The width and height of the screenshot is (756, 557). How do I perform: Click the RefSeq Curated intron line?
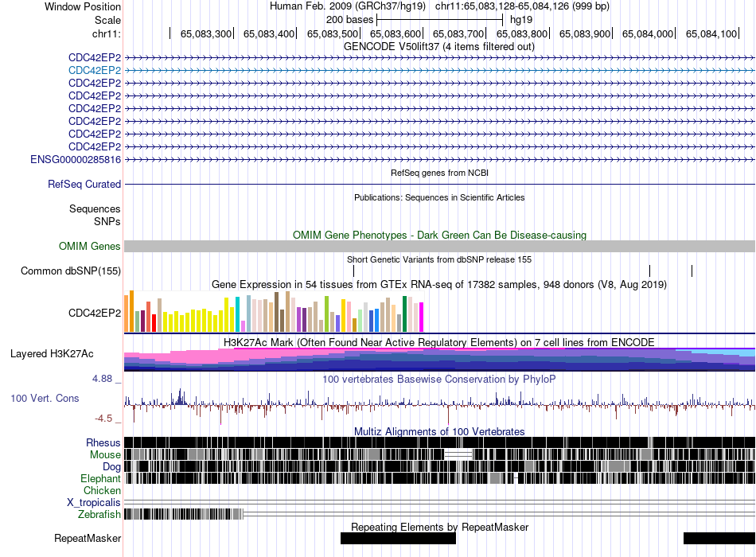(440, 185)
